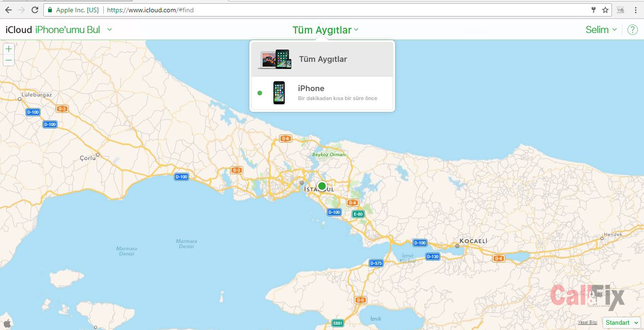Screen dimensions: 644x330
Task: Zoom in on the map
Action: 8,49
